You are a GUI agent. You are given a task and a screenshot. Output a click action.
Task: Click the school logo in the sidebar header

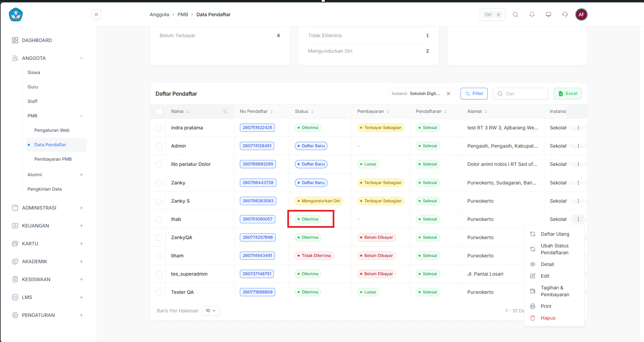(16, 14)
